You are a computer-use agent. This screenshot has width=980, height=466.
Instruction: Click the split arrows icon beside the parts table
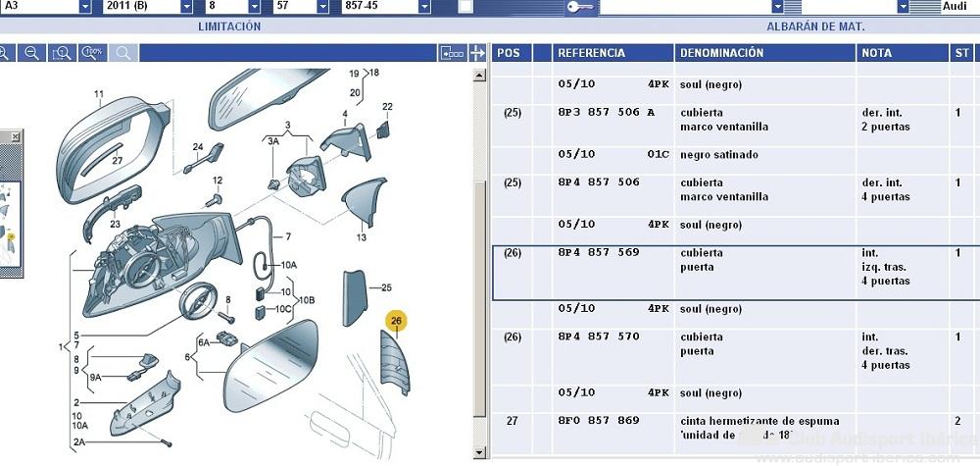click(x=477, y=53)
